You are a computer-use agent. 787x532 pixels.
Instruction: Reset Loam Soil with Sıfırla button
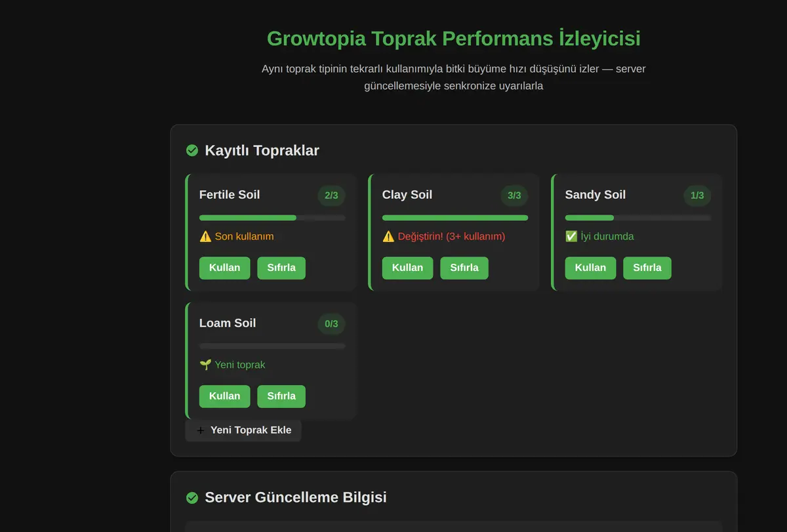pos(281,396)
